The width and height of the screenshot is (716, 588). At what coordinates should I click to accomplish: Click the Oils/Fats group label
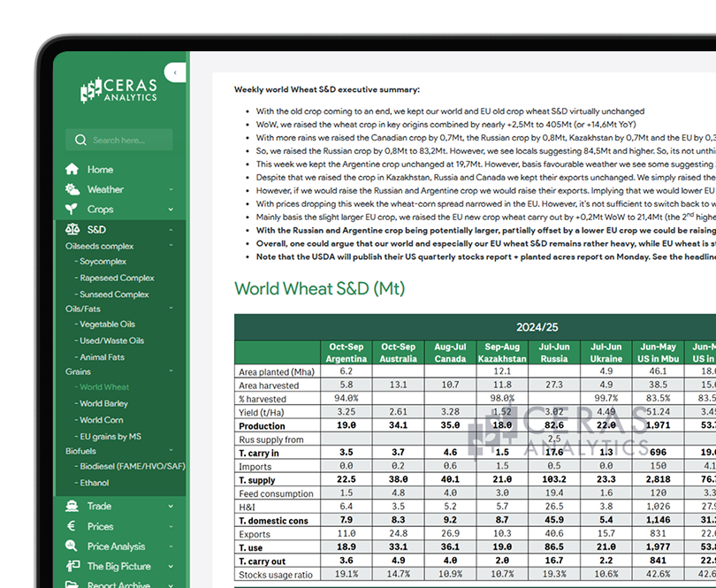coord(83,309)
